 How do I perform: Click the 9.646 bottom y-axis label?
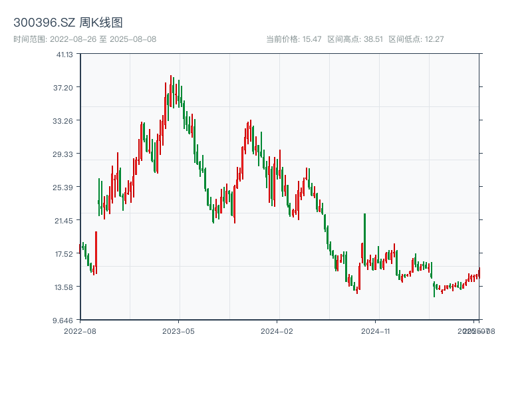tap(65, 321)
